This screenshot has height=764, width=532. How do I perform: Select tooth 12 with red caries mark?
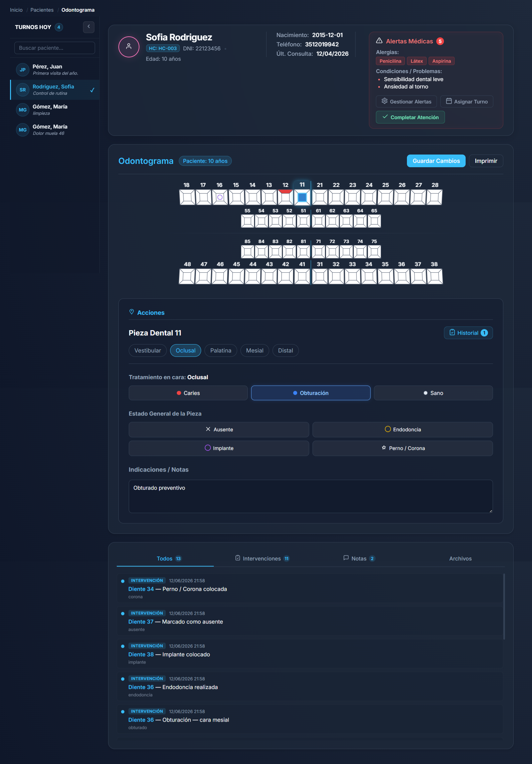286,197
